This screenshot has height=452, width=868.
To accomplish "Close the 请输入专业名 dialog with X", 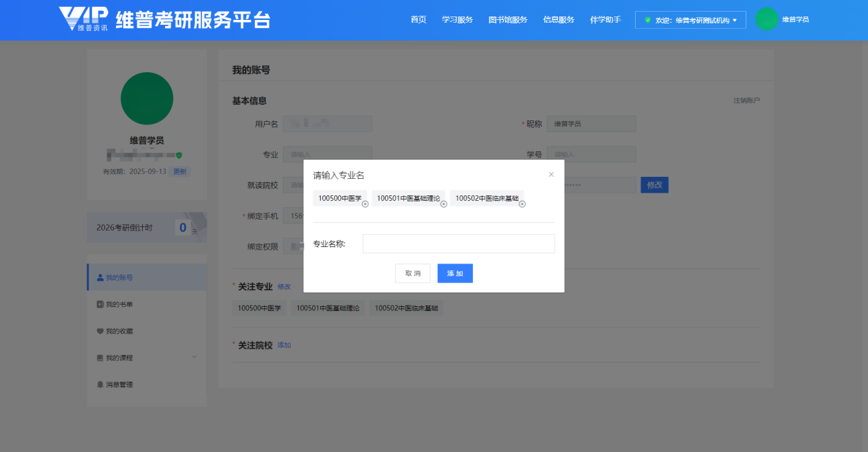I will coord(550,175).
